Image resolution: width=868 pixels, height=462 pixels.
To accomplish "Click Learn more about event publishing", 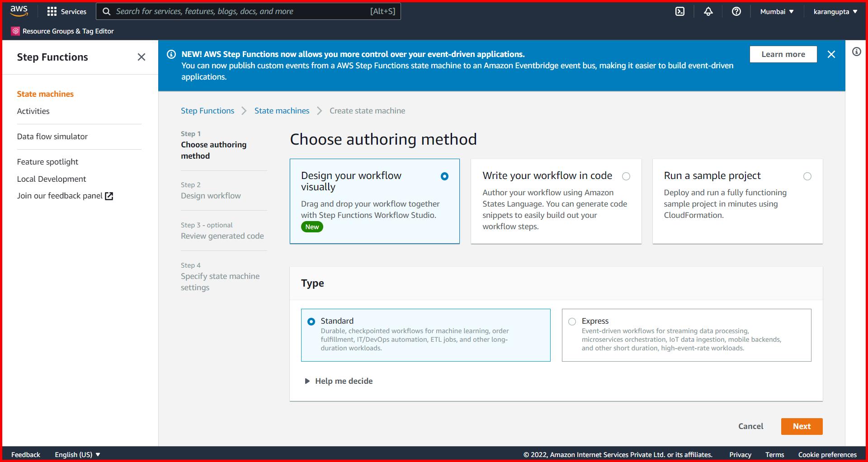I will [783, 54].
